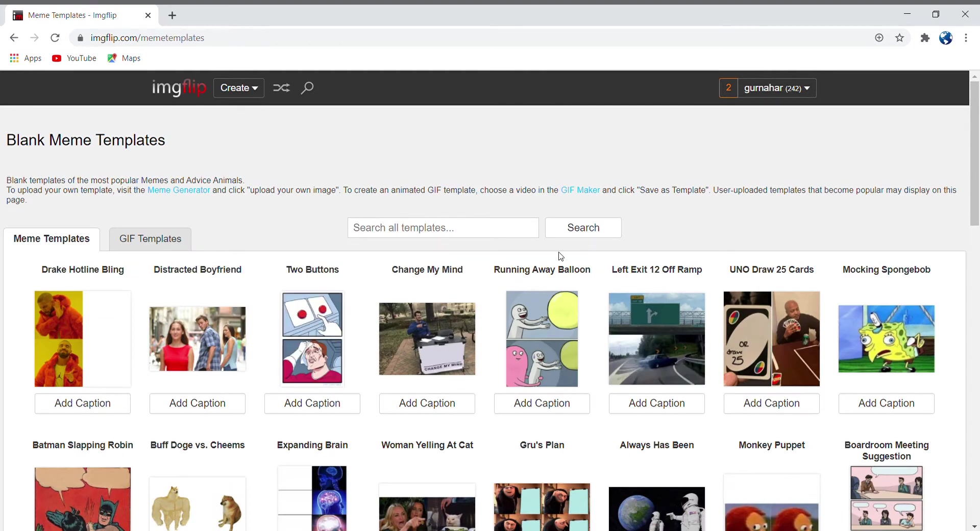Image resolution: width=980 pixels, height=531 pixels.
Task: Add Caption to Distracted Boyfriend
Action: coord(198,403)
